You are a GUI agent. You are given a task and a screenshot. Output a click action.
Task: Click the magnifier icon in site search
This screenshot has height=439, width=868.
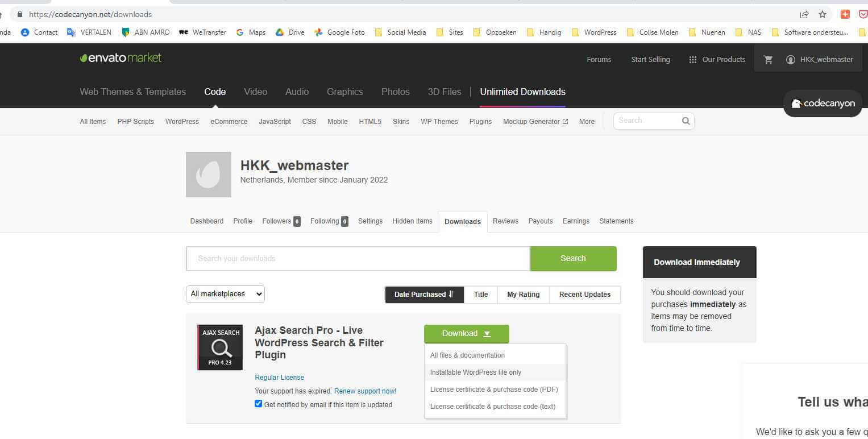[686, 121]
